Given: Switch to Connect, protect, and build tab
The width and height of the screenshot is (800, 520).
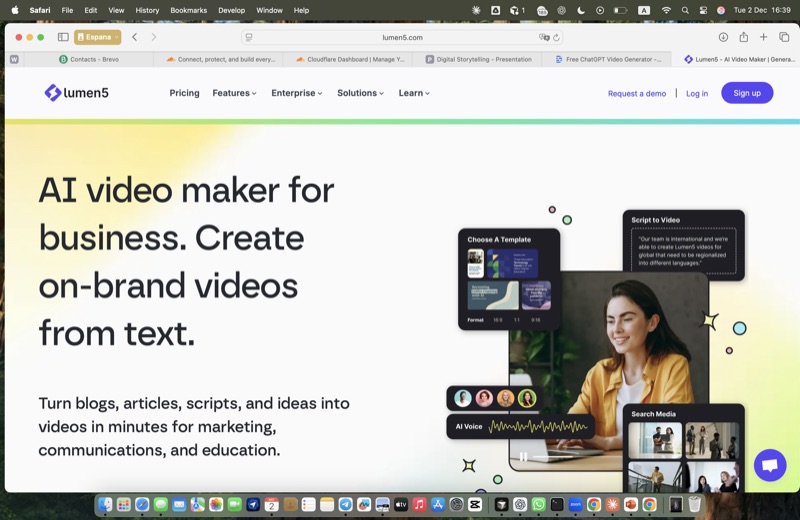Looking at the screenshot, I should click(x=220, y=59).
